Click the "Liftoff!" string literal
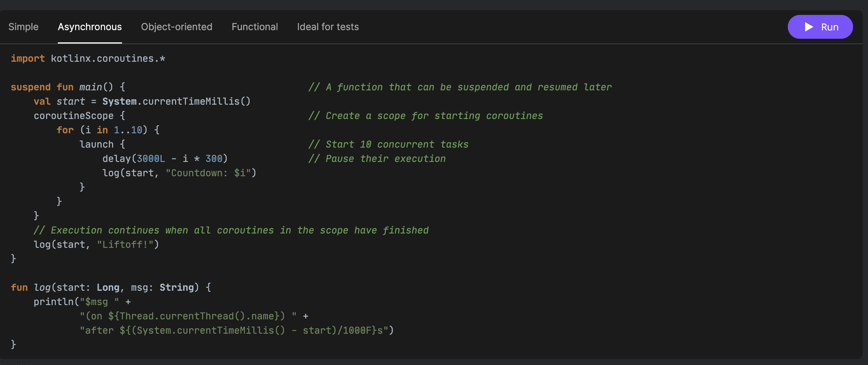The width and height of the screenshot is (868, 365). 125,245
